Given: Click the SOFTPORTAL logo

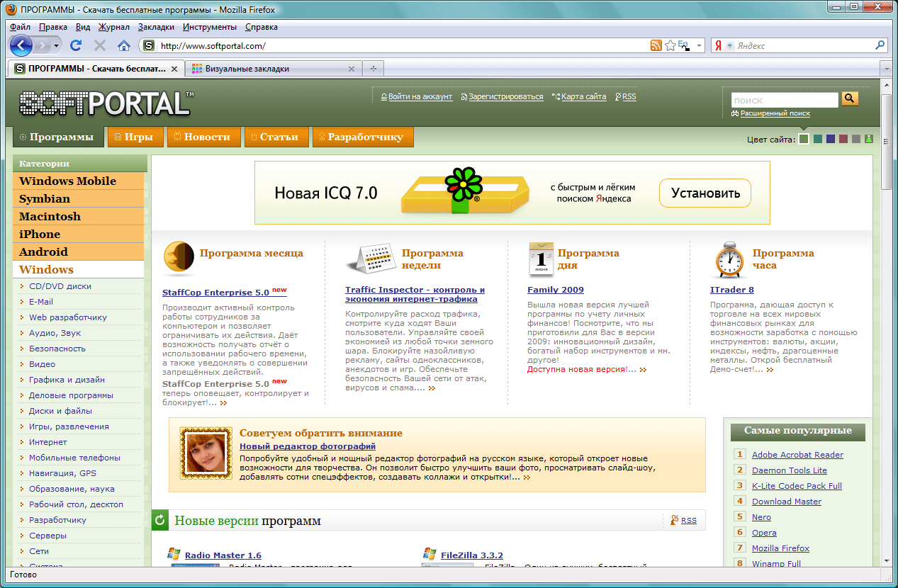Looking at the screenshot, I should click(106, 104).
